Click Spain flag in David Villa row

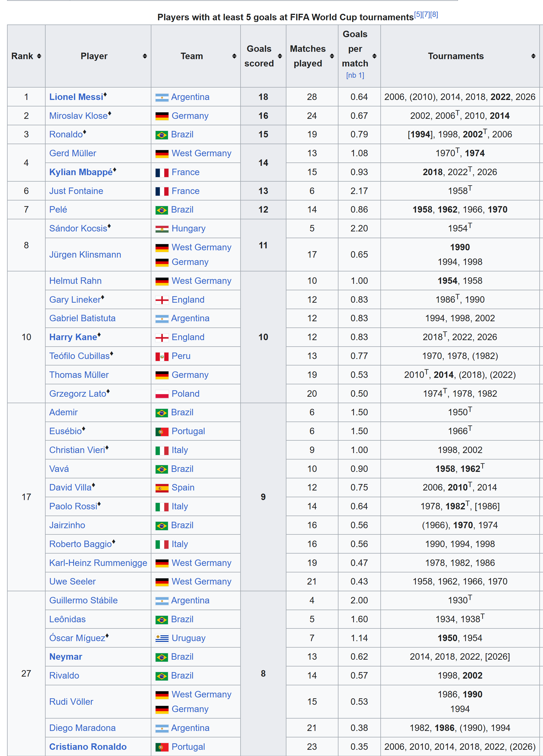[162, 488]
